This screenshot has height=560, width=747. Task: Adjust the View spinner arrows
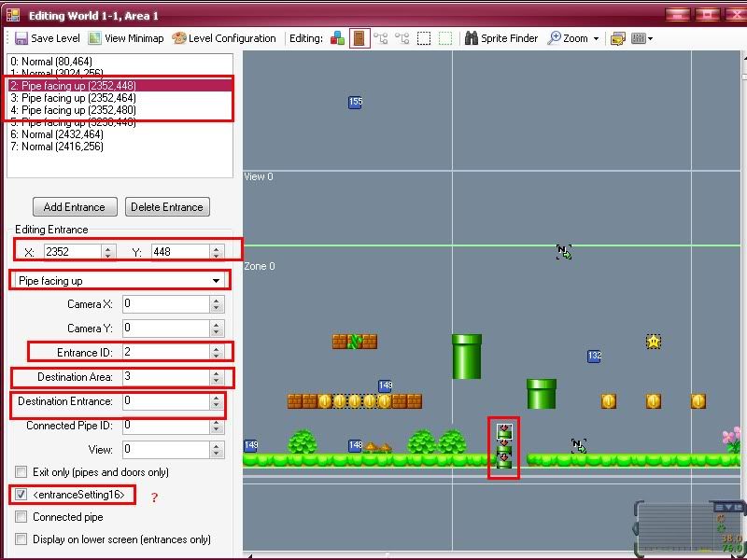(x=217, y=450)
